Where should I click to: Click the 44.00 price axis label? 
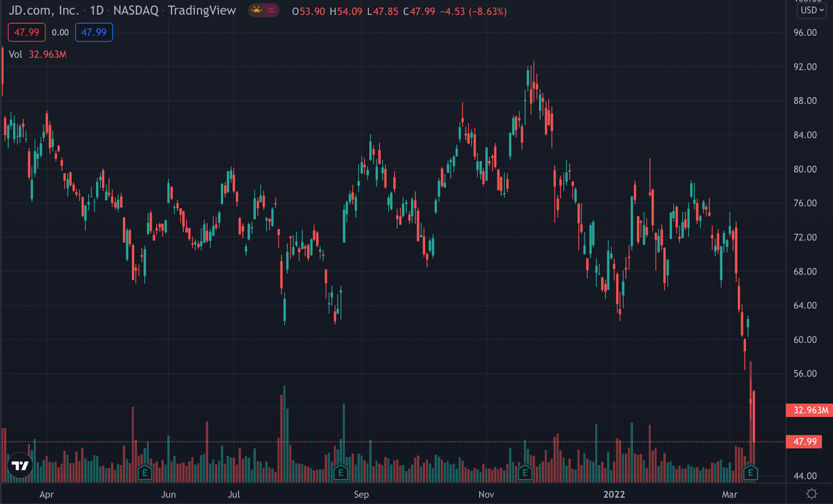(x=805, y=476)
